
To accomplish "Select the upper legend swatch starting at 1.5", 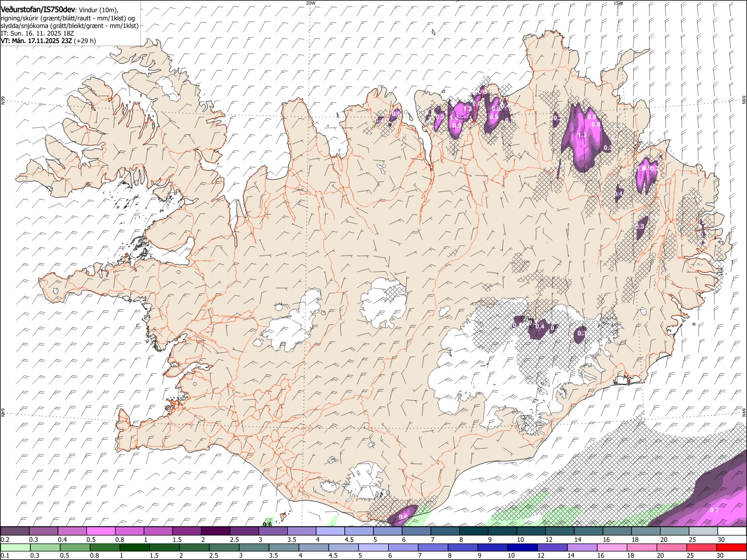I will point(187,531).
